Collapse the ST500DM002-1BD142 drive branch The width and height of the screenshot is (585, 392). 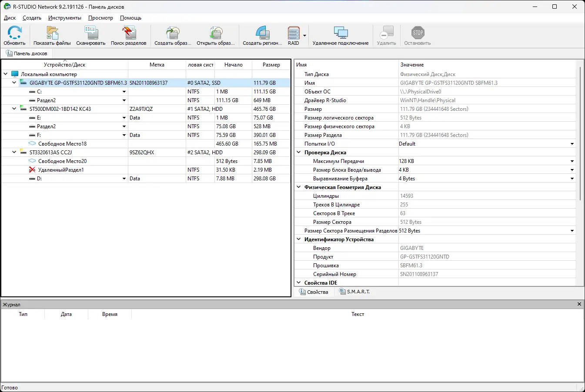[x=13, y=109]
